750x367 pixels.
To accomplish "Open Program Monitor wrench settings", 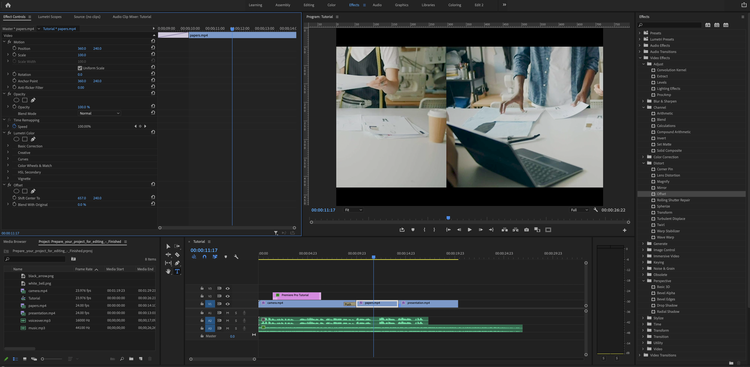I will pyautogui.click(x=596, y=210).
